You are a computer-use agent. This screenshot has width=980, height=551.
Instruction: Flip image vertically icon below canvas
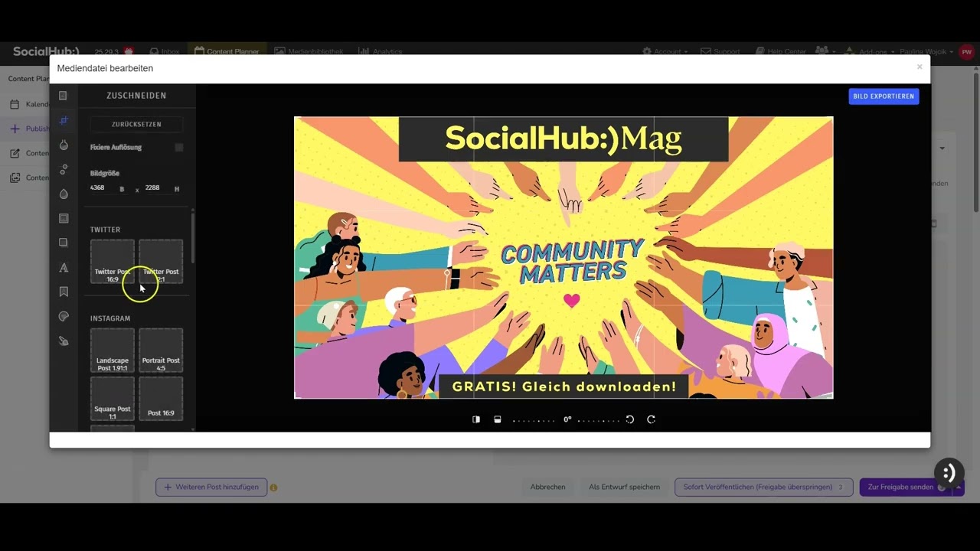(x=498, y=419)
